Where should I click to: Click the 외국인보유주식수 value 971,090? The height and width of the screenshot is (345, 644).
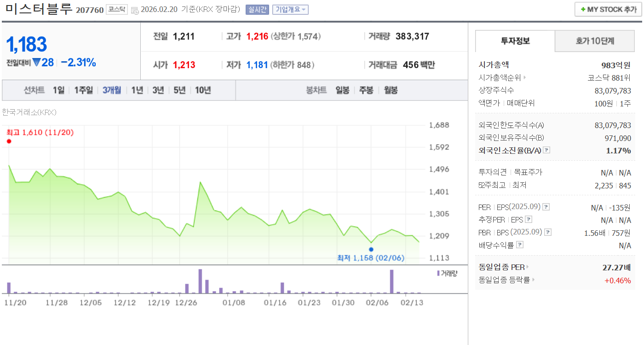pos(618,138)
